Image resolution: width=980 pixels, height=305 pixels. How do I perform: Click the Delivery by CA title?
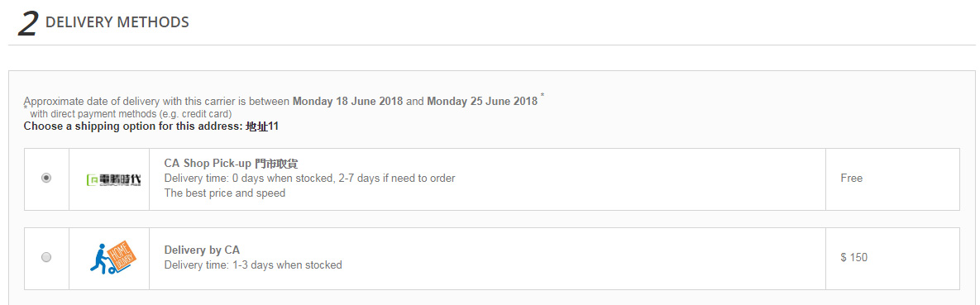202,250
